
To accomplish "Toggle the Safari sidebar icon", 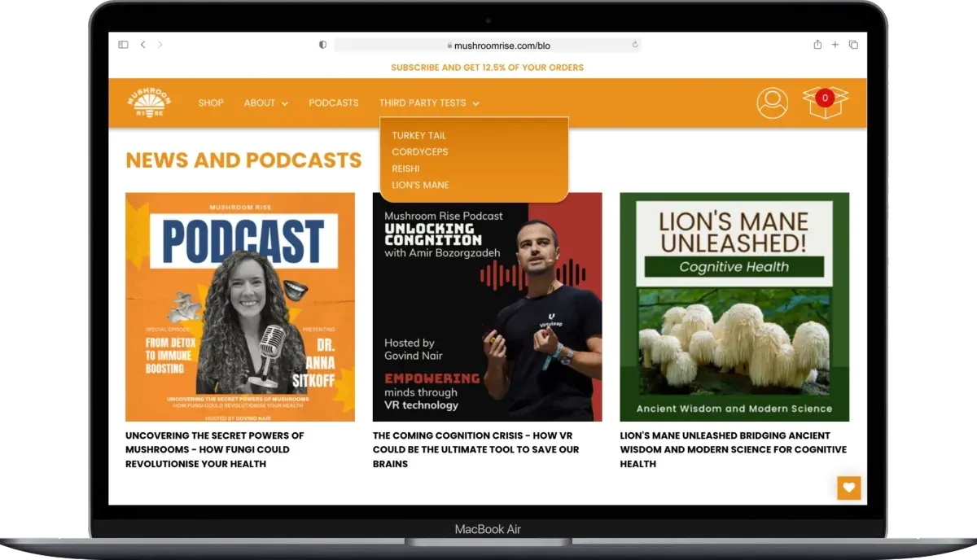I will coord(123,45).
